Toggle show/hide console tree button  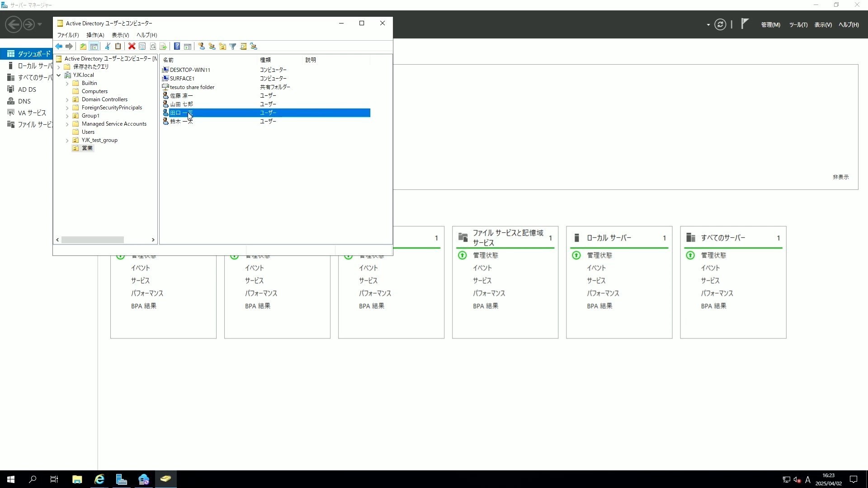coord(94,47)
